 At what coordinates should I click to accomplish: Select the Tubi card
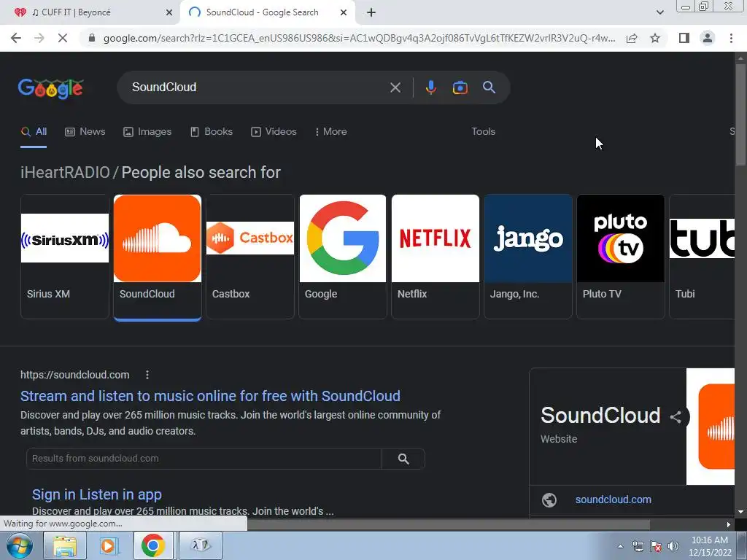tap(702, 256)
